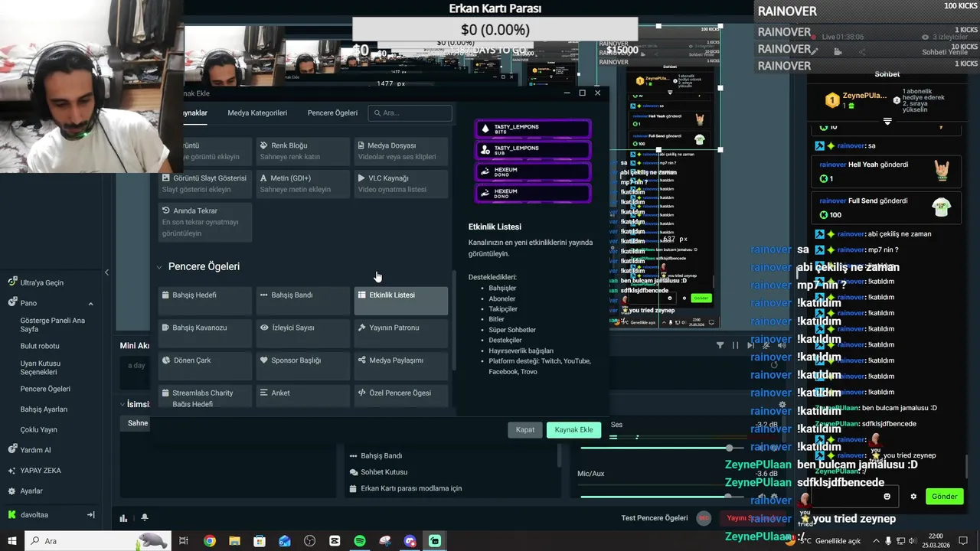Select the Dönen Çark spinning wheel widget

pyautogui.click(x=204, y=367)
